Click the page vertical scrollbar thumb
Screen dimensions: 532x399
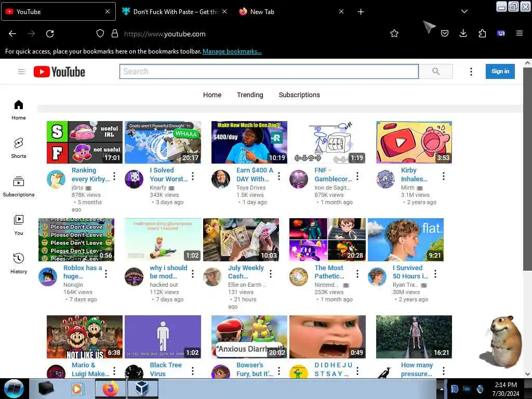tap(527, 169)
